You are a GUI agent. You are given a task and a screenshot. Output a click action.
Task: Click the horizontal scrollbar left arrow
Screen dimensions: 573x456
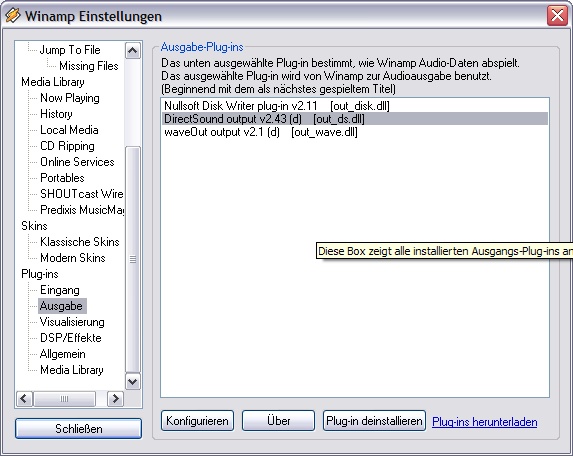(24, 398)
